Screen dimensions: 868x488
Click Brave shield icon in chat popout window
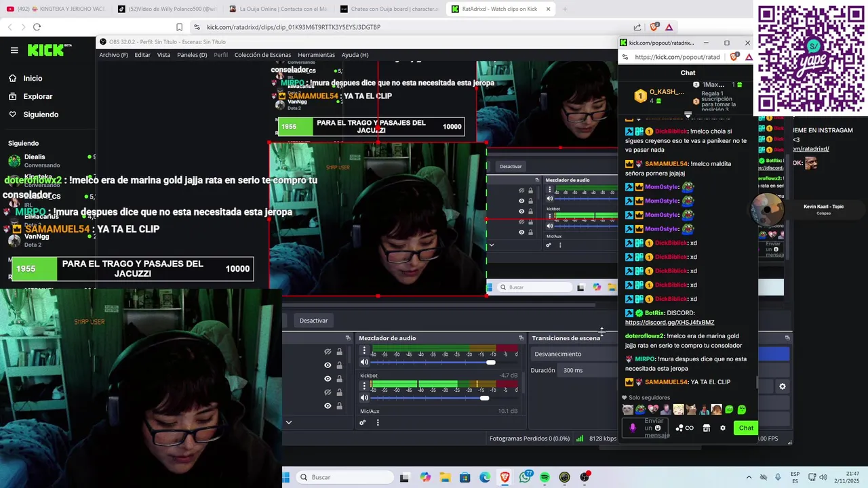coord(734,57)
